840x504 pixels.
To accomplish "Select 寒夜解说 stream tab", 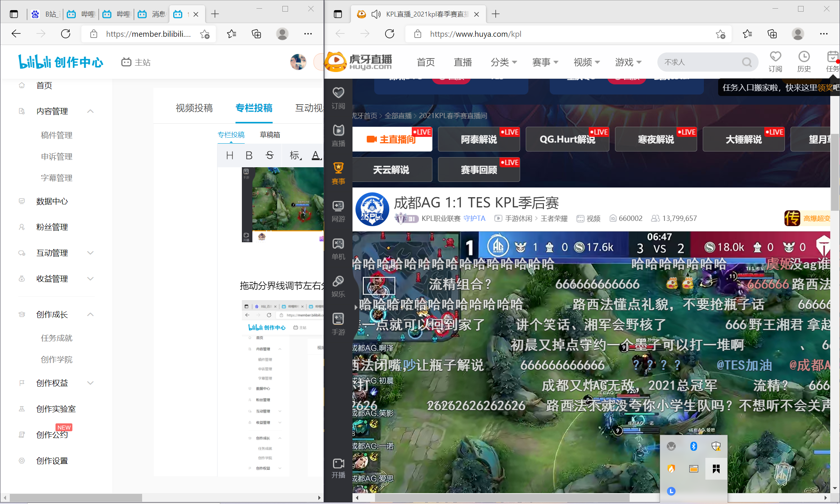I will [656, 139].
